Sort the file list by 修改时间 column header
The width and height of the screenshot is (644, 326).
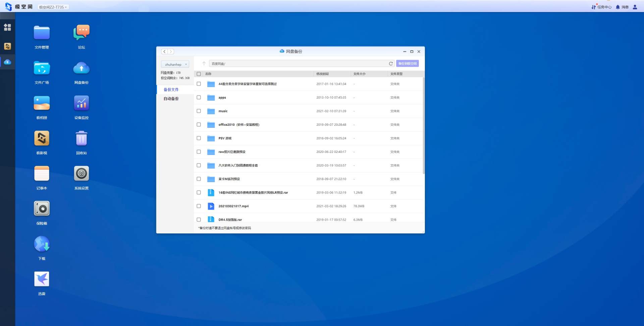(322, 74)
